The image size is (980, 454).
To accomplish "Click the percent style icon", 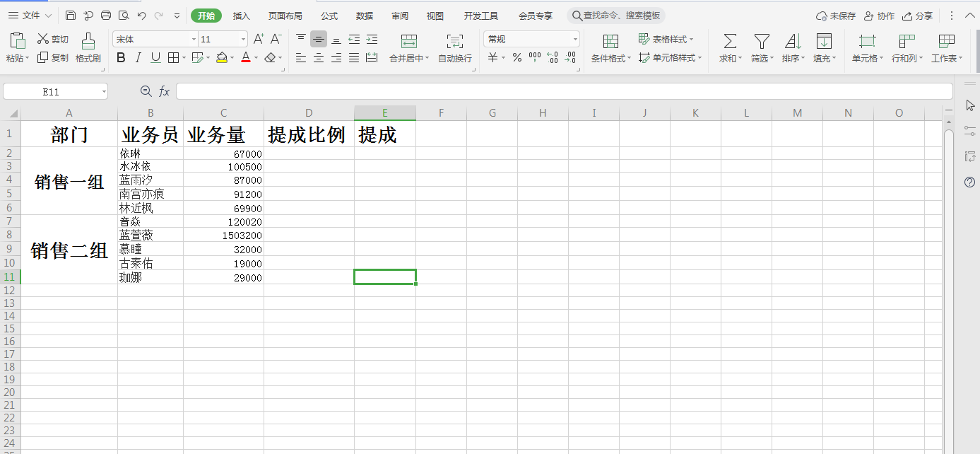I will point(517,58).
